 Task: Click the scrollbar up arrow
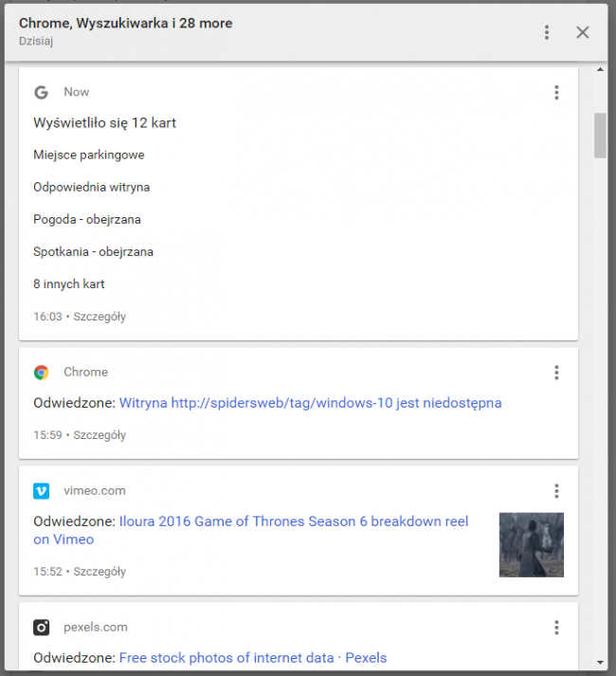[x=600, y=69]
